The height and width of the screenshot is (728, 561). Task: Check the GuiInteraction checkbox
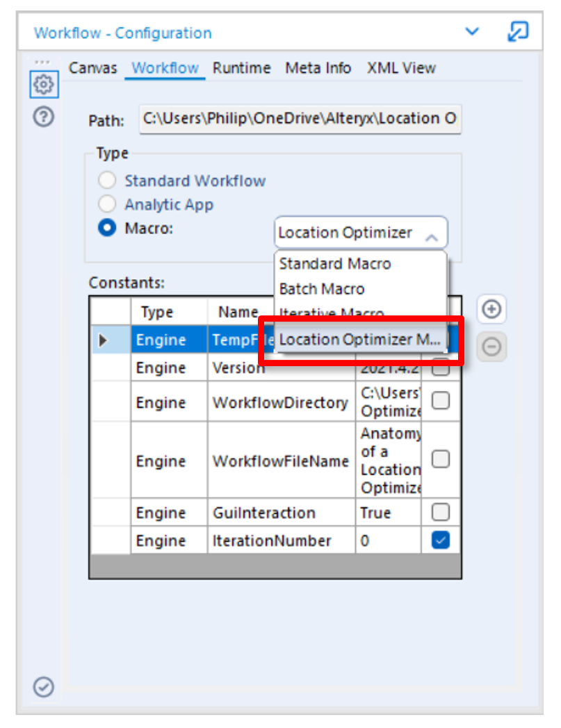[x=441, y=513]
